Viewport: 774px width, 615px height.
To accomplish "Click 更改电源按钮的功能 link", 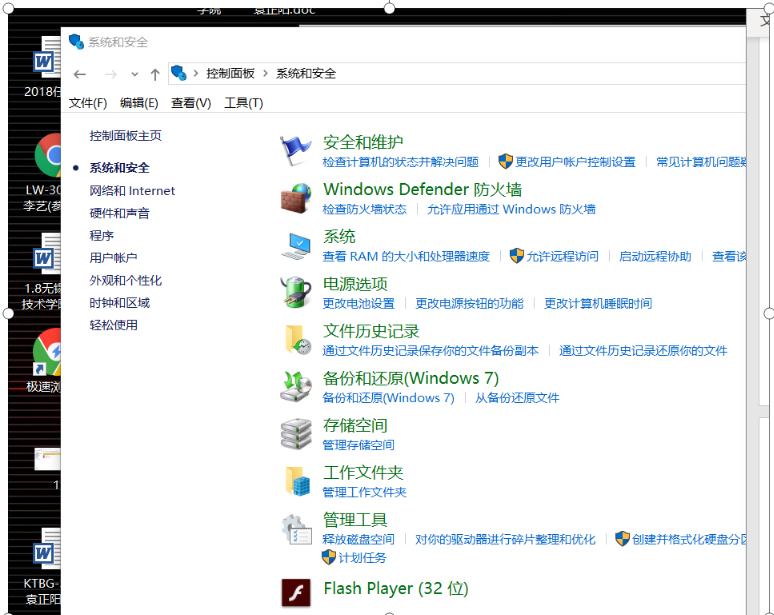I will [x=469, y=304].
